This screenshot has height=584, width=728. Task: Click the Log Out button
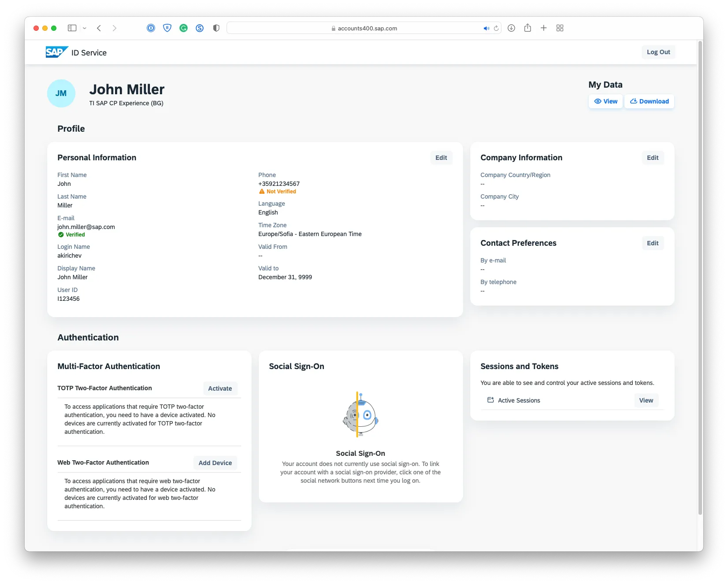pyautogui.click(x=658, y=52)
